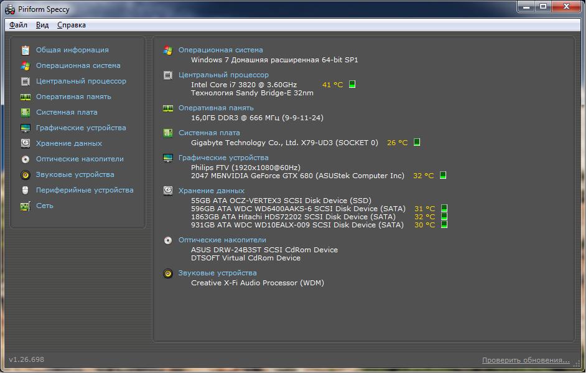Screen dimensions: 588x375
Task: Click the hard drive icon in summary panel
Action: tap(168, 191)
